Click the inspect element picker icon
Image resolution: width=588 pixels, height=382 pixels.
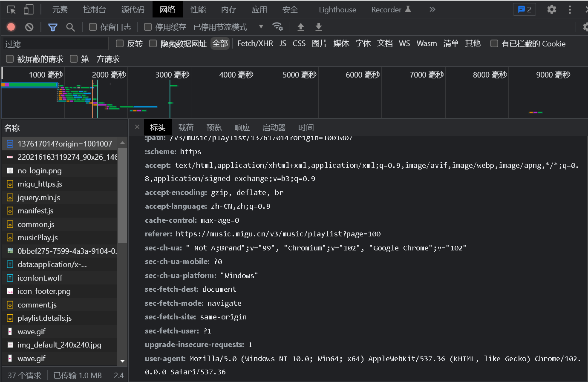pyautogui.click(x=12, y=9)
